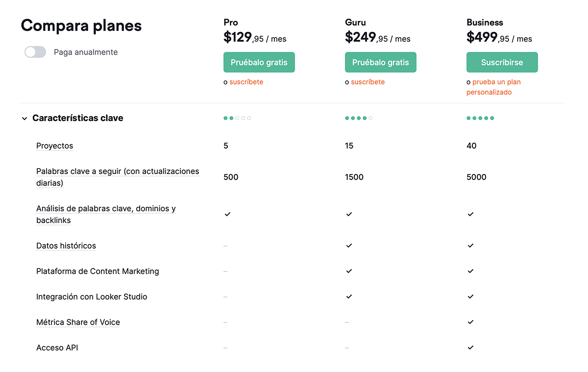Viewport: 588px width, 372px height.
Task: Click Guru checkmark for Datos históricos
Action: pos(349,246)
